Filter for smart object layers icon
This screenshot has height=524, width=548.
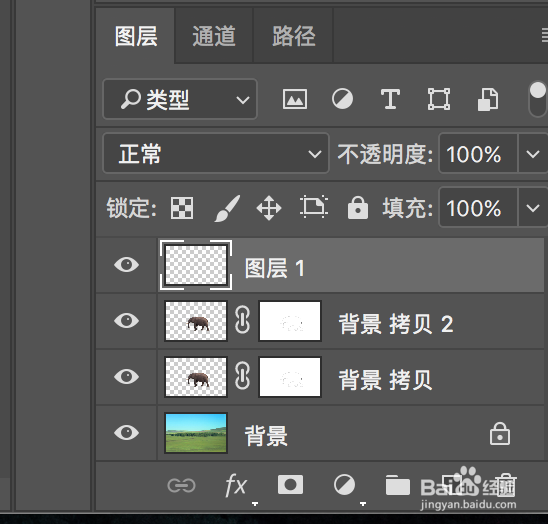[x=488, y=99]
